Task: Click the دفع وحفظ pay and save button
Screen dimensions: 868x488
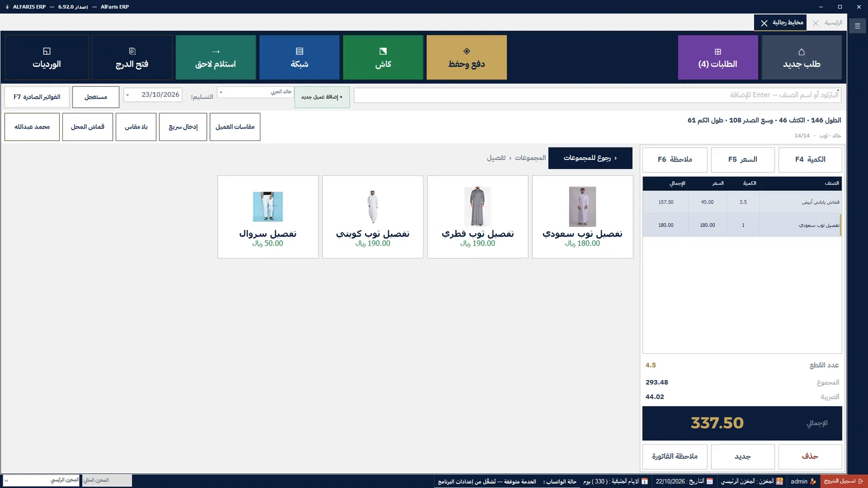Action: pos(467,57)
